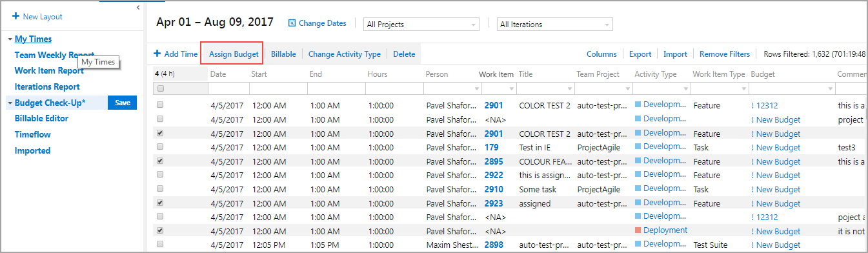Sort by the Date column header
The width and height of the screenshot is (868, 253).
pyautogui.click(x=217, y=74)
